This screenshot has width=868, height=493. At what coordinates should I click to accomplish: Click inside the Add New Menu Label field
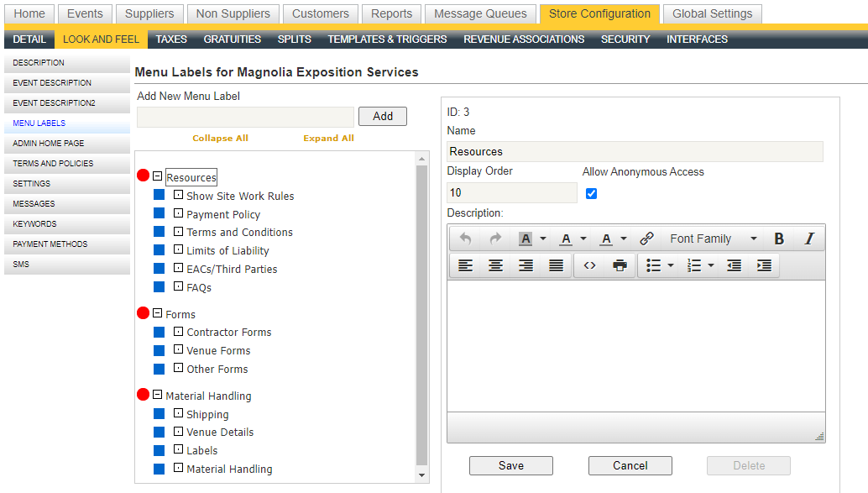tap(245, 116)
